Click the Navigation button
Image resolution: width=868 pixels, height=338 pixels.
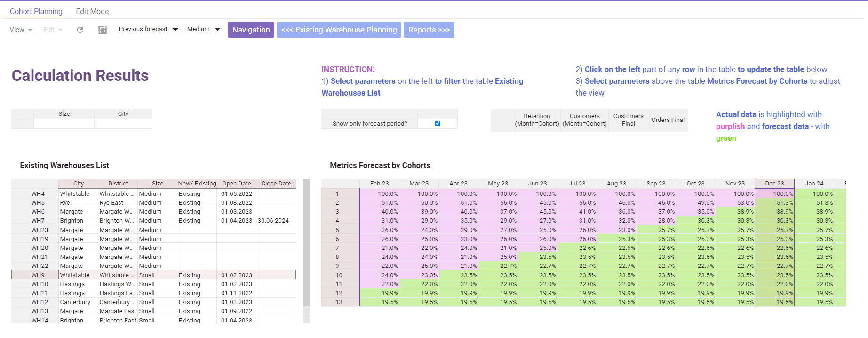[x=251, y=30]
